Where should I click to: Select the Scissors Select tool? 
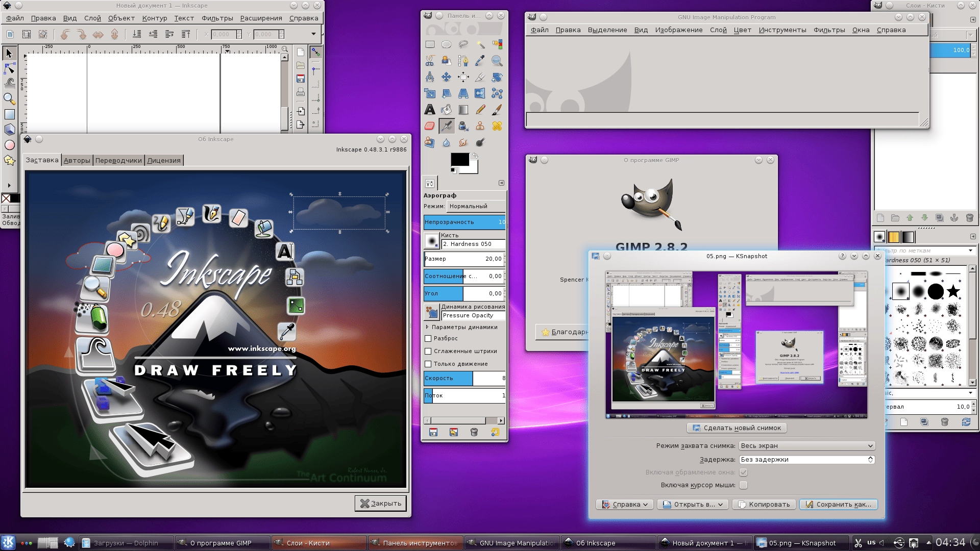[x=430, y=61]
